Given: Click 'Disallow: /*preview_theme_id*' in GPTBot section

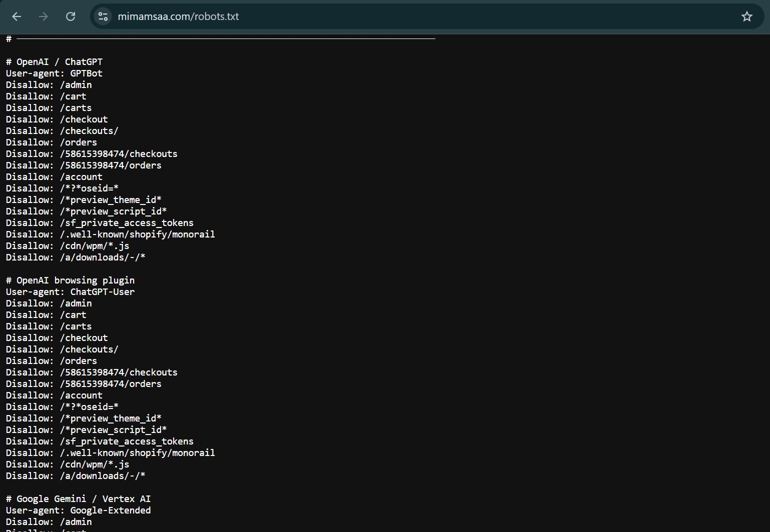Looking at the screenshot, I should coord(84,200).
